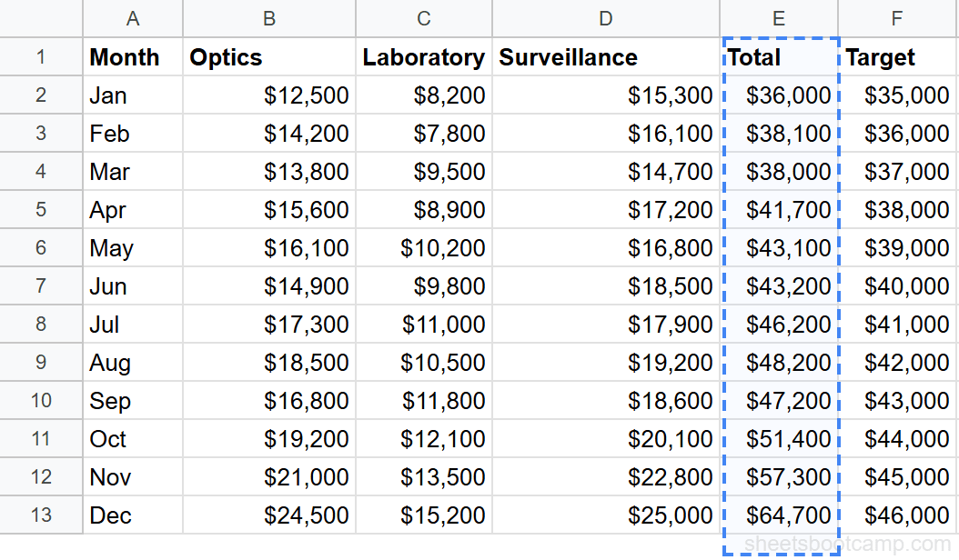Select the $12,500 Optics value for Jan

click(269, 95)
